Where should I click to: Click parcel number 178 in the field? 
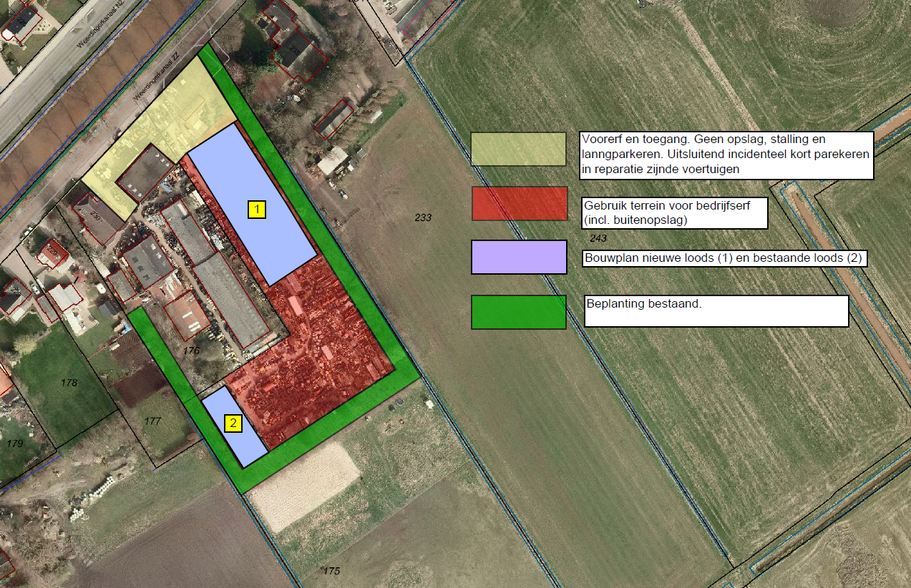(x=69, y=383)
